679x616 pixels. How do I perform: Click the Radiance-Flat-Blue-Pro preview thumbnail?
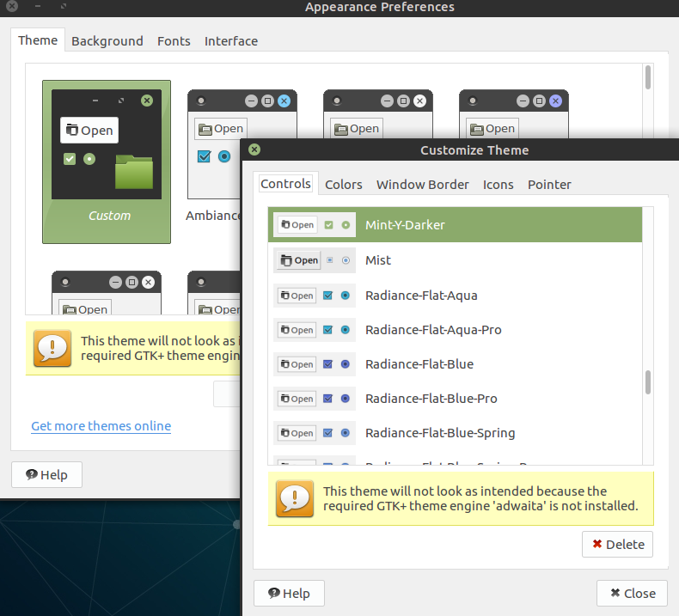click(315, 399)
